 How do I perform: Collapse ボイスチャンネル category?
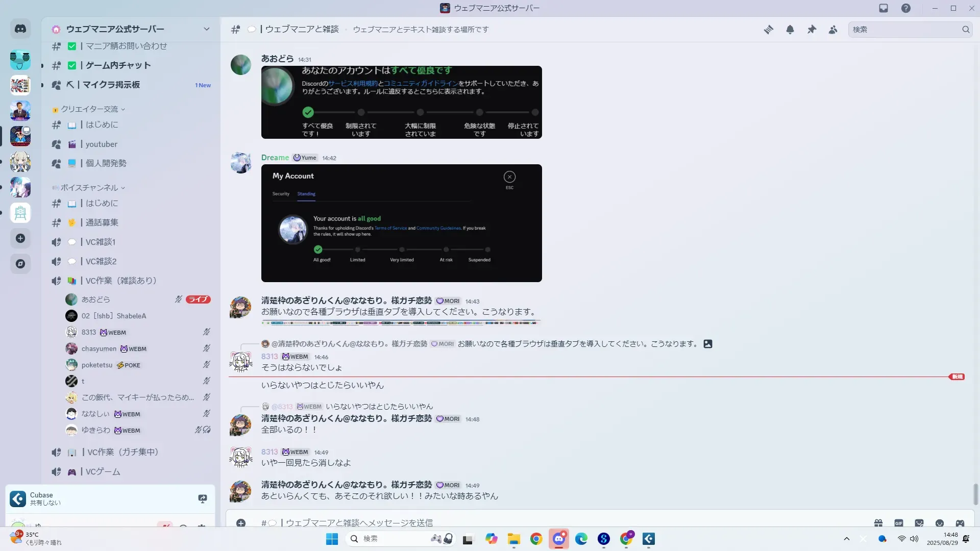coord(89,188)
